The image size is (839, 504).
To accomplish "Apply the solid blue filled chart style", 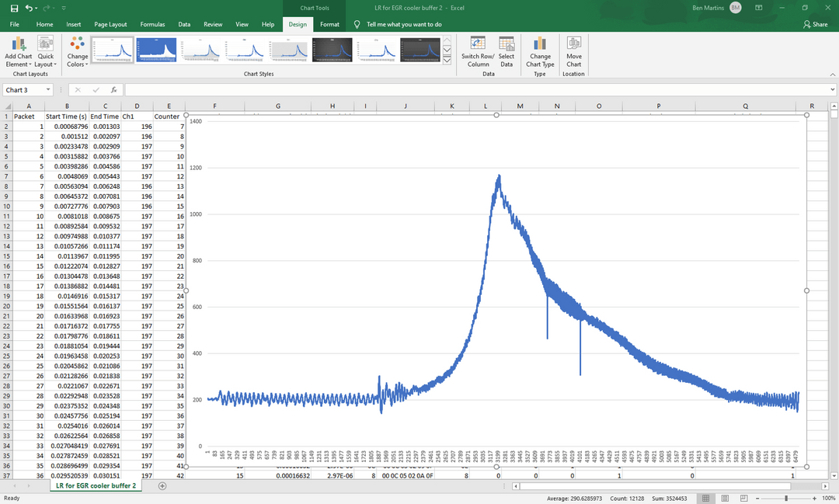I will point(156,50).
